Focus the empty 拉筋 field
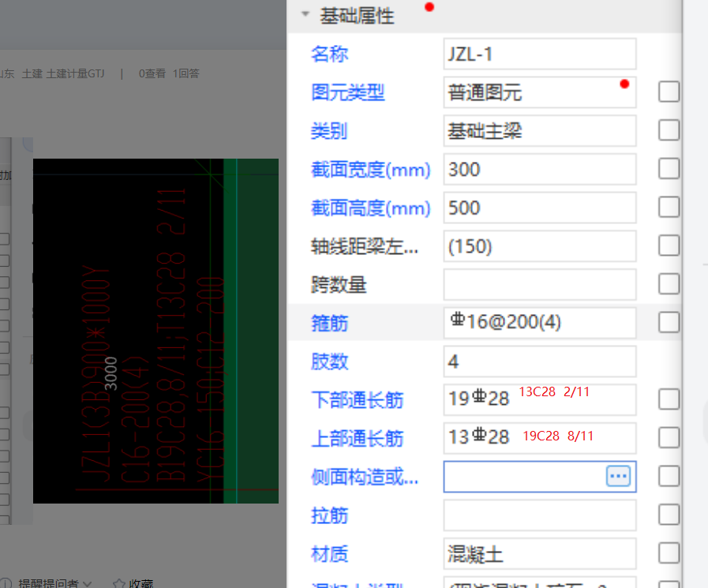 [x=540, y=515]
